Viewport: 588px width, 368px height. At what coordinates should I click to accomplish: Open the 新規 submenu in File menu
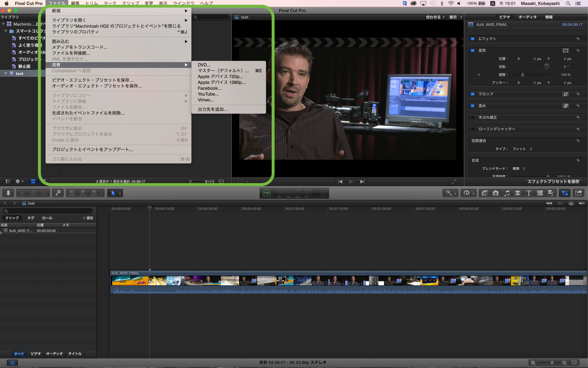(118, 11)
